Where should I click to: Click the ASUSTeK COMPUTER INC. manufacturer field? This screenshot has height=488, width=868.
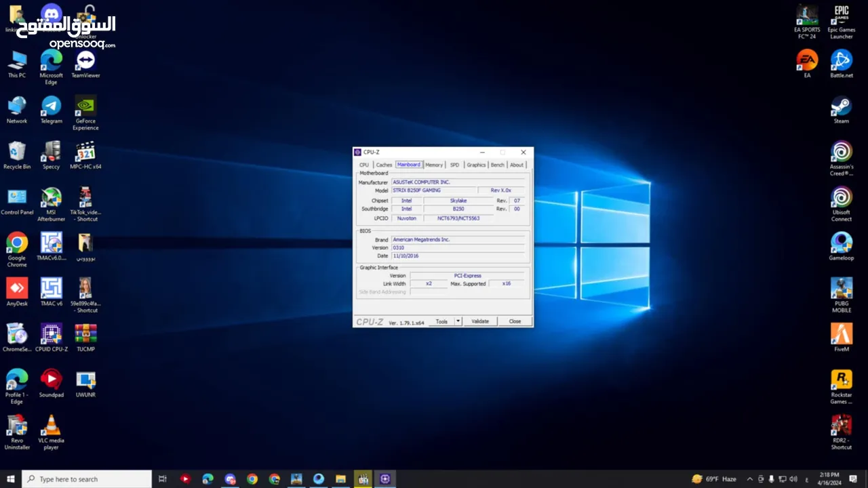click(x=458, y=182)
